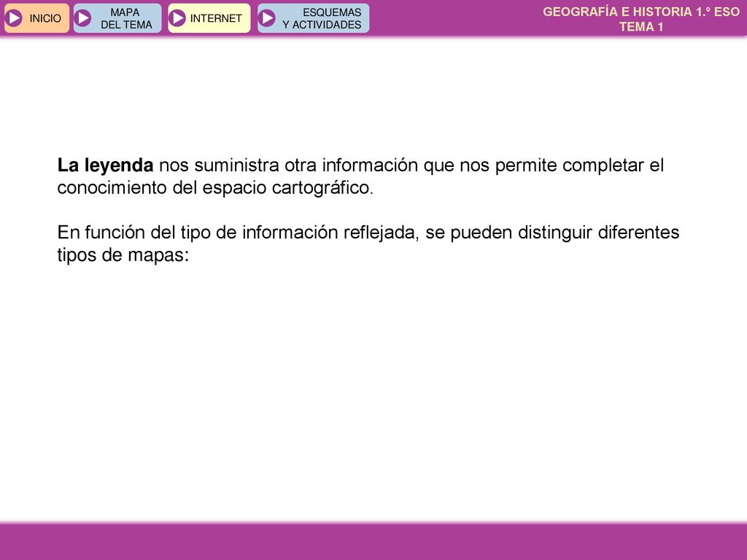Viewport: 747px width, 560px height.
Task: Click the bold words 'La leyenda'
Action: tap(105, 166)
